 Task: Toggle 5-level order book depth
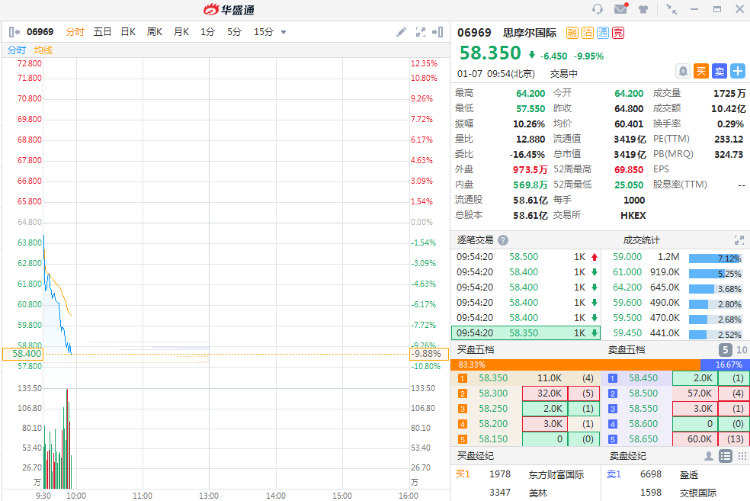pyautogui.click(x=725, y=350)
